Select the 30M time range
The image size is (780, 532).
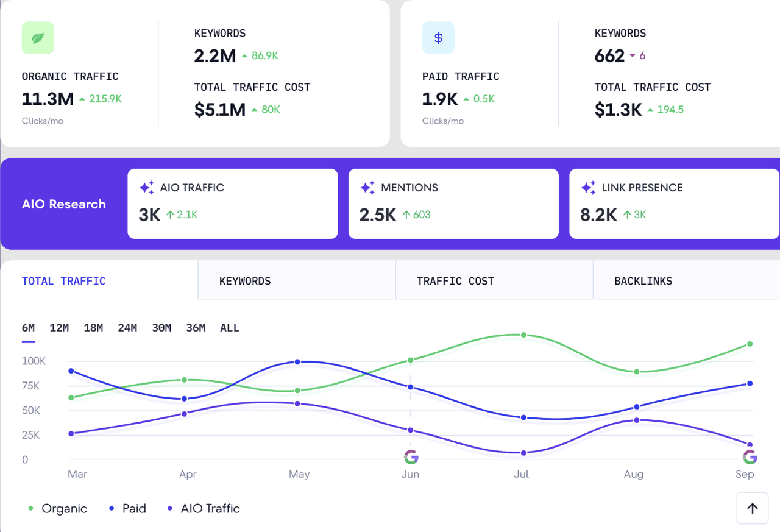[161, 328]
